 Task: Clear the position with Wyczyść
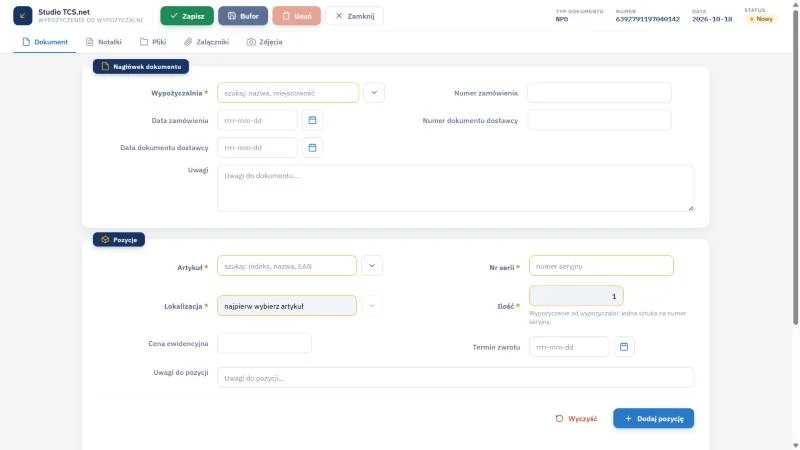577,418
